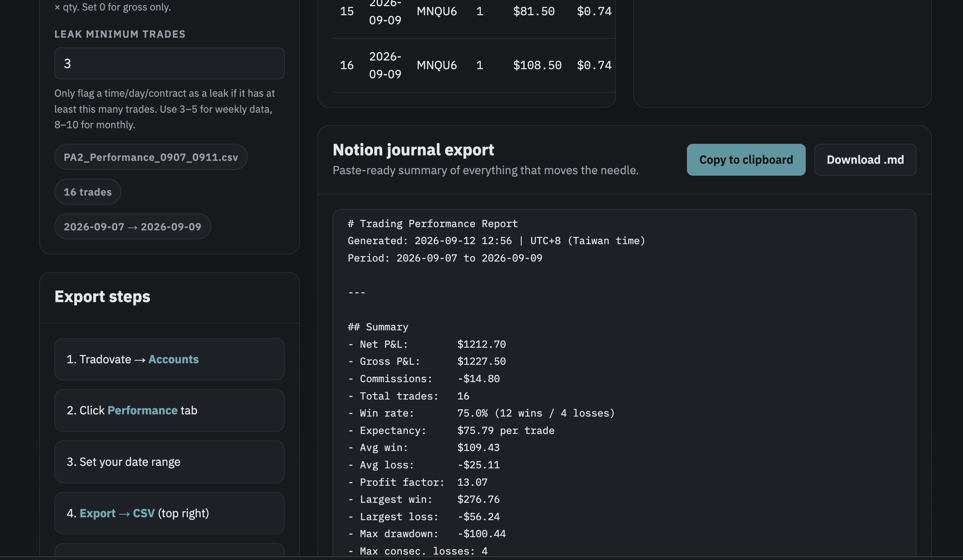
Task: Click the Max consec. losses: 4 line
Action: click(x=417, y=551)
